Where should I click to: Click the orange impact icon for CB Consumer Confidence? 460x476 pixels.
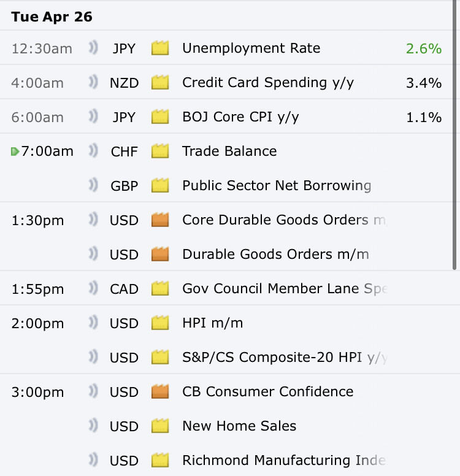point(160,391)
